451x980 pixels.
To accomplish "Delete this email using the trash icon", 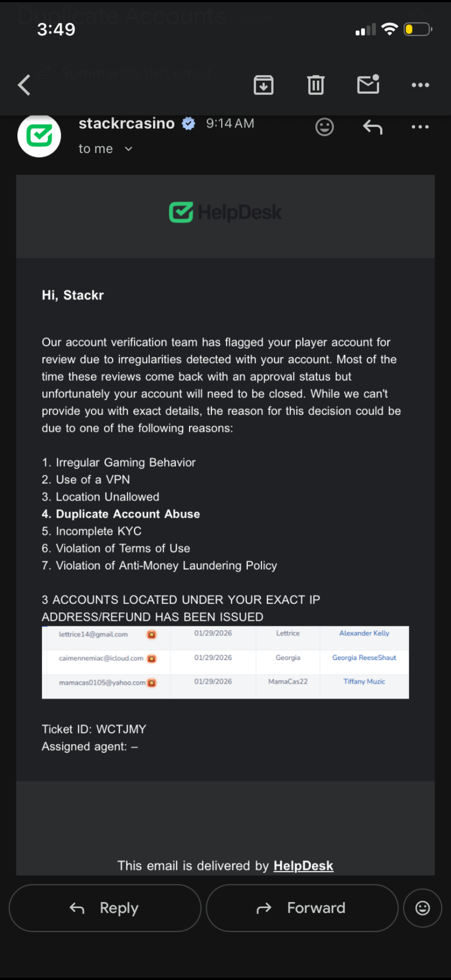I will pyautogui.click(x=316, y=85).
